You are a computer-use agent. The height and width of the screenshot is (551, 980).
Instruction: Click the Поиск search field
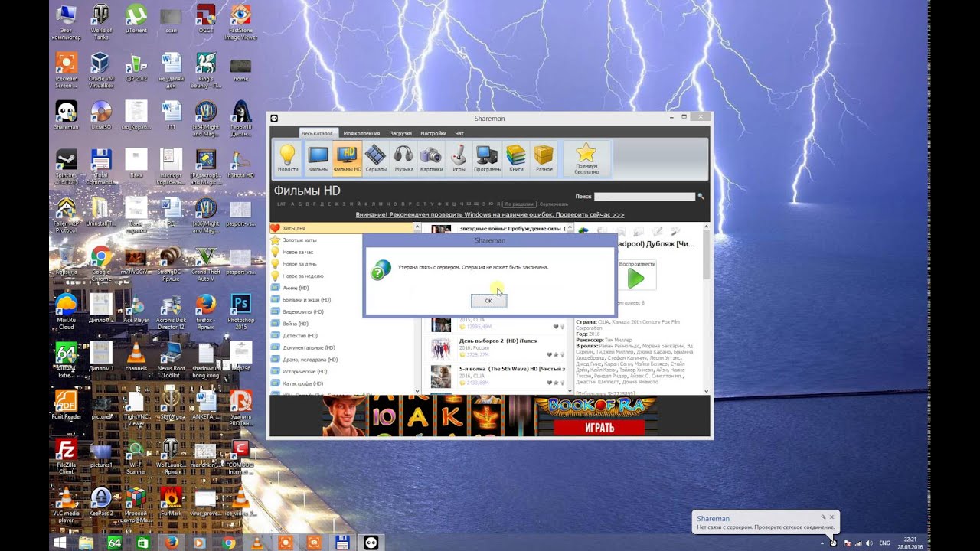(x=645, y=197)
